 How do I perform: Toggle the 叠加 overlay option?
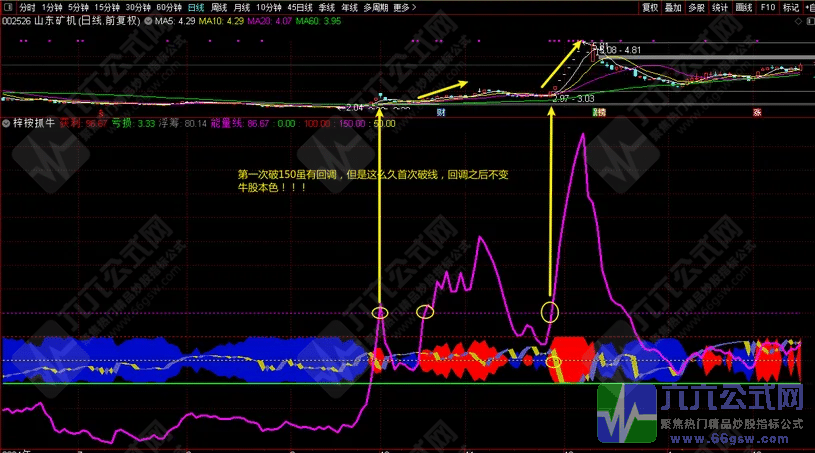tap(674, 7)
